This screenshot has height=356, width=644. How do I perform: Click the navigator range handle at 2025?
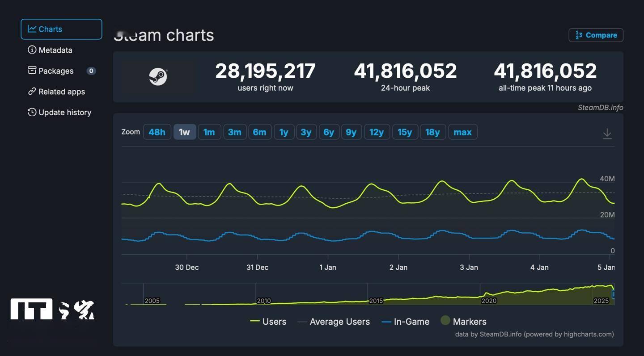[x=613, y=295]
